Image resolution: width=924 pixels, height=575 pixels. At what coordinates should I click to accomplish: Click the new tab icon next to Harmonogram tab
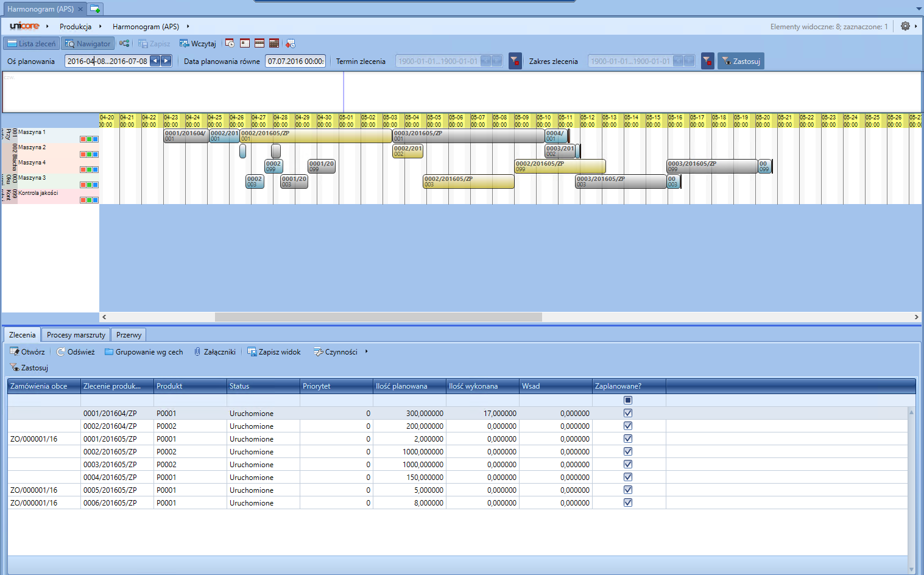click(x=95, y=9)
